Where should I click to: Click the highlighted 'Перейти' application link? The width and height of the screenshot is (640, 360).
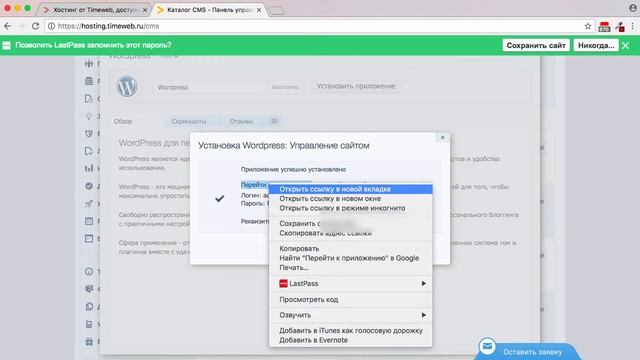[x=254, y=185]
